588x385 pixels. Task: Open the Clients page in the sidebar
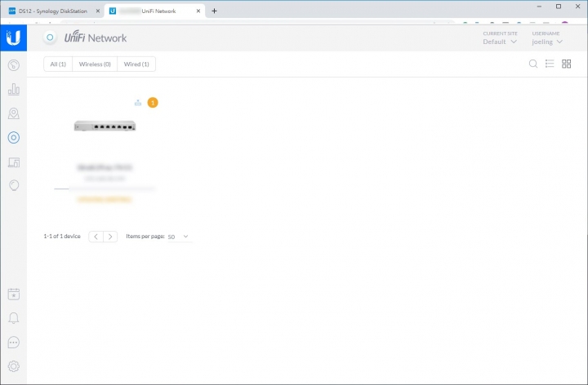click(x=14, y=162)
